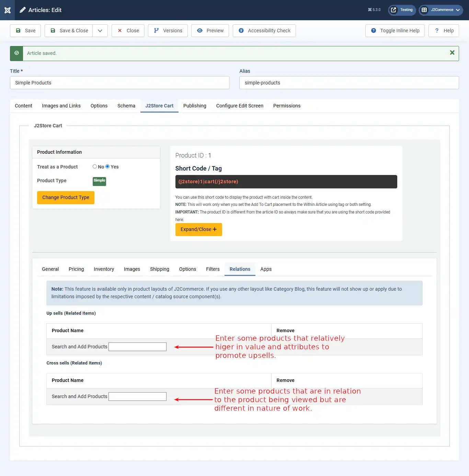Image resolution: width=469 pixels, height=476 pixels.
Task: Open the Images product tab
Action: click(132, 269)
